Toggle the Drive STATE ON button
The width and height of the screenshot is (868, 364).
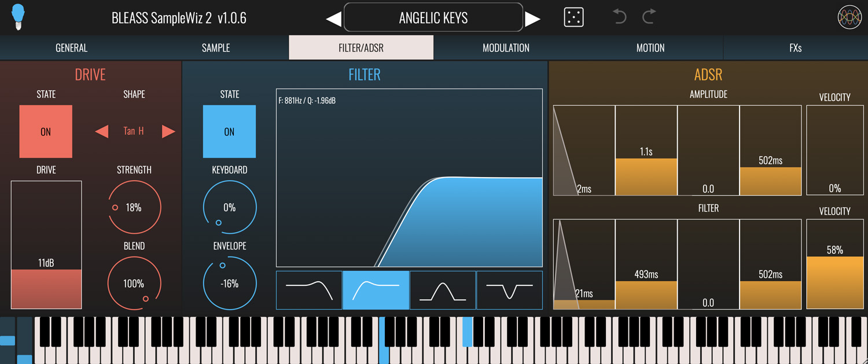(x=46, y=131)
